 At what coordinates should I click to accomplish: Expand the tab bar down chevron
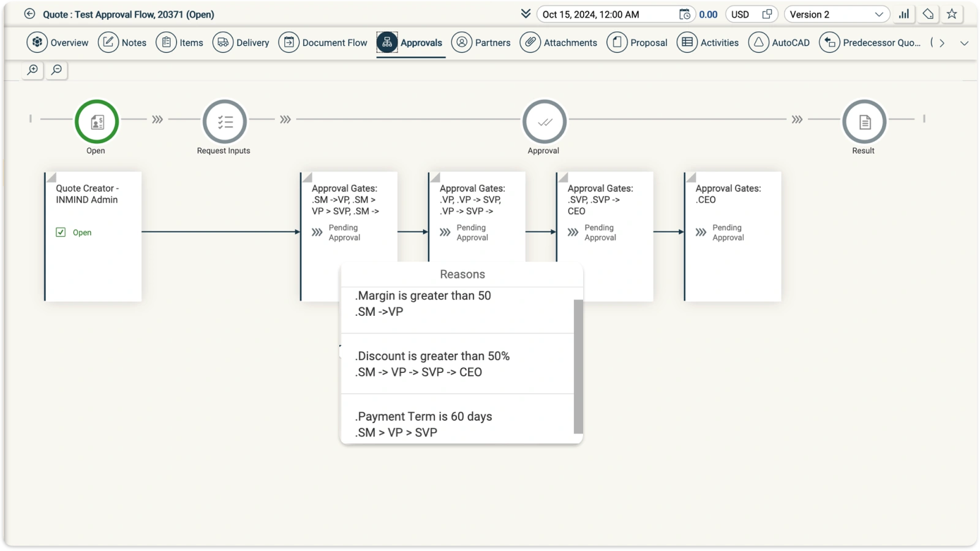(964, 43)
